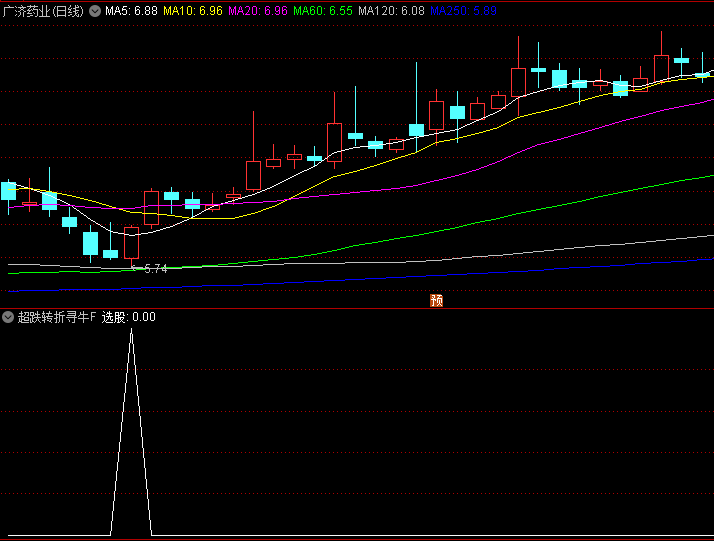Click the 广济药业(日线) chart title
Image resolution: width=714 pixels, height=541 pixels.
[44, 10]
